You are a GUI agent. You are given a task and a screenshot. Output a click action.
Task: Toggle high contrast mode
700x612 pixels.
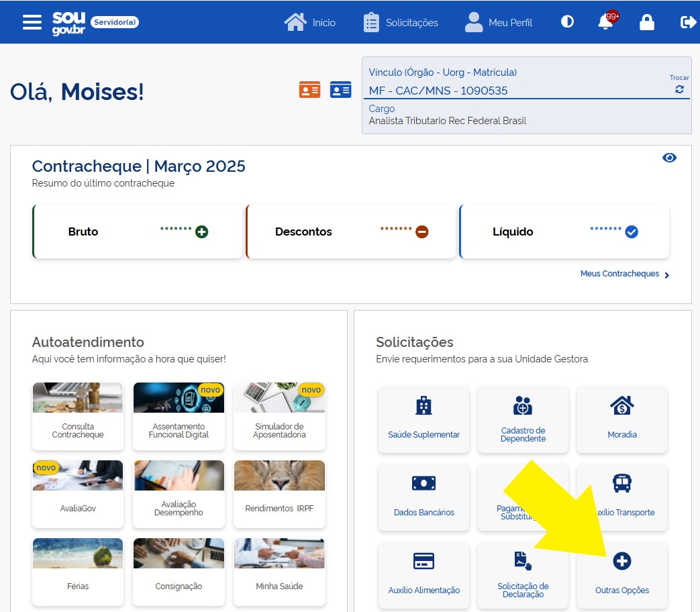coord(567,22)
